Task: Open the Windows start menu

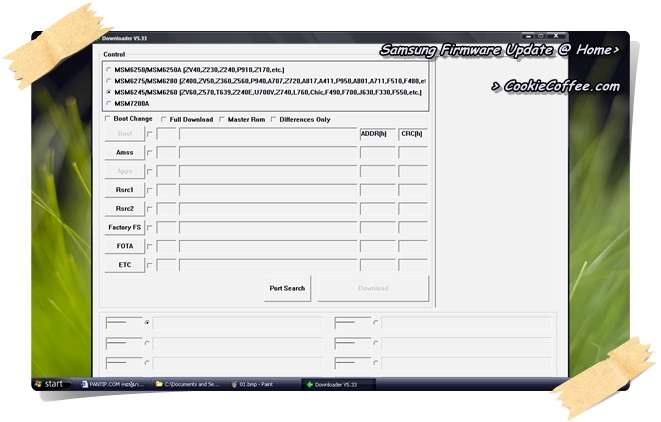Action: point(50,384)
